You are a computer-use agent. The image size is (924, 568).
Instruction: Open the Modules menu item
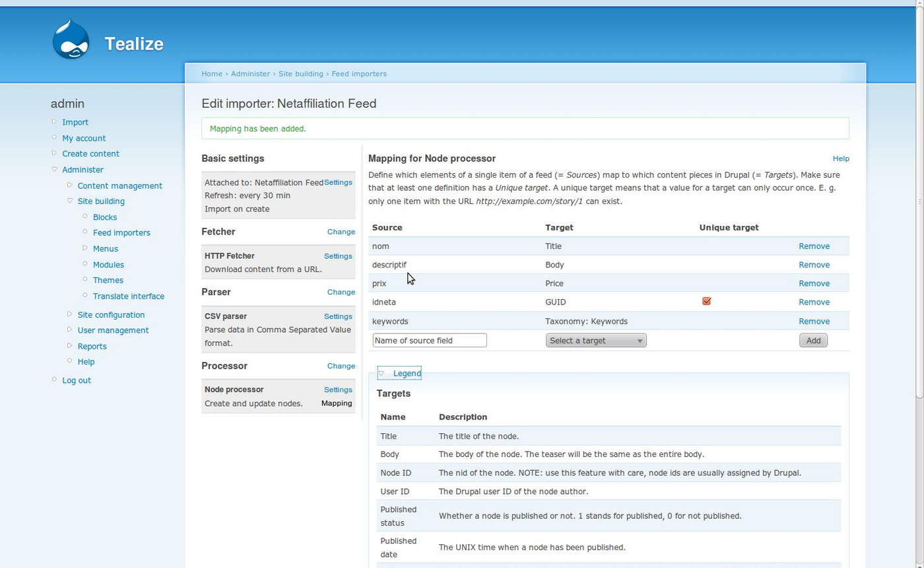[x=108, y=264]
